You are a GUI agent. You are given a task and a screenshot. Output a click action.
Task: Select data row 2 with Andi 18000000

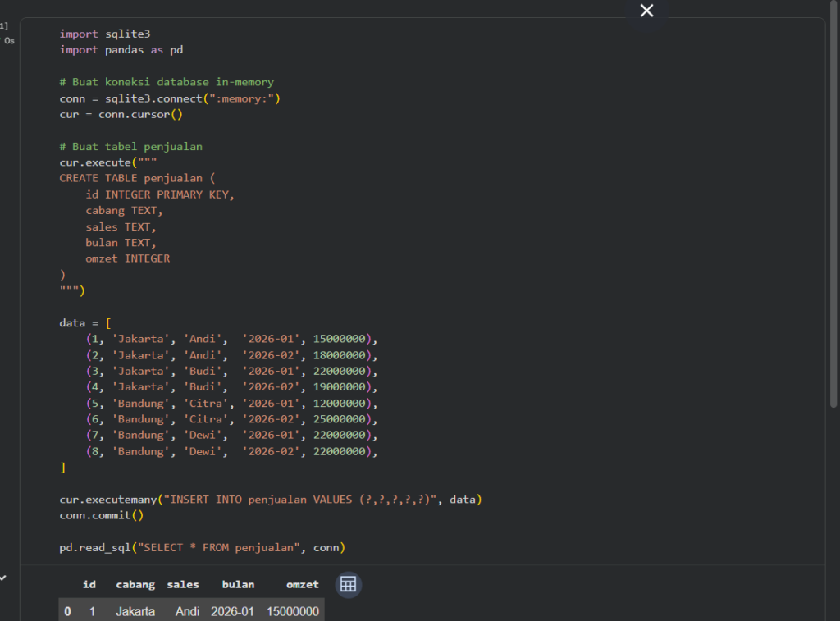pos(232,355)
